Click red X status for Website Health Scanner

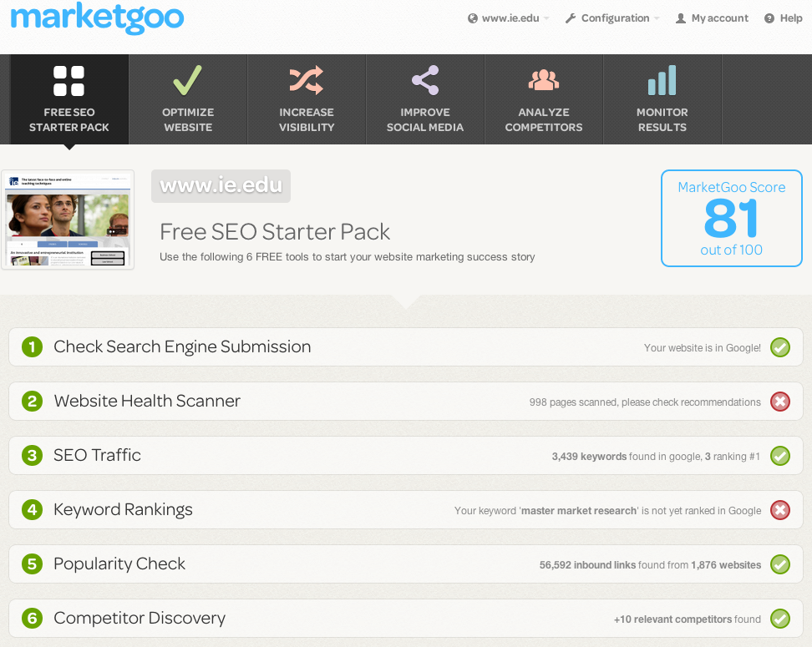coord(780,402)
